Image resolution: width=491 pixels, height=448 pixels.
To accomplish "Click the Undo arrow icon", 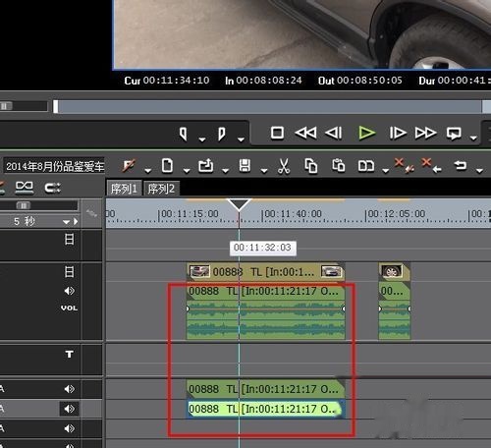I will point(460,165).
